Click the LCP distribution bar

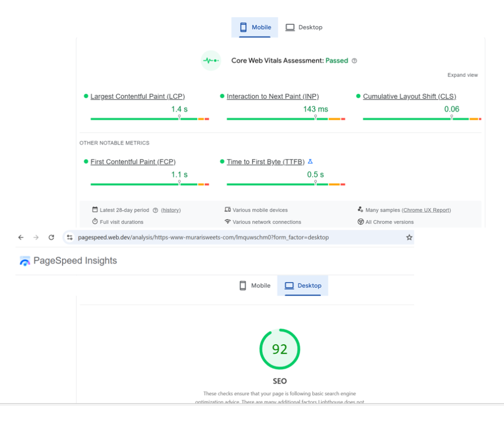(150, 119)
